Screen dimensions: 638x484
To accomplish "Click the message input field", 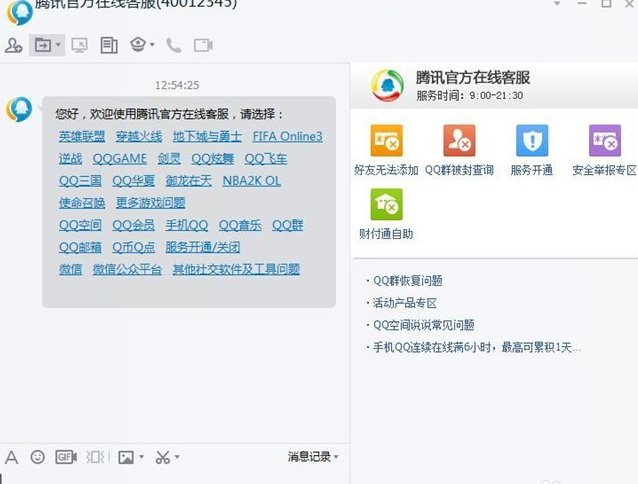I will 174,478.
